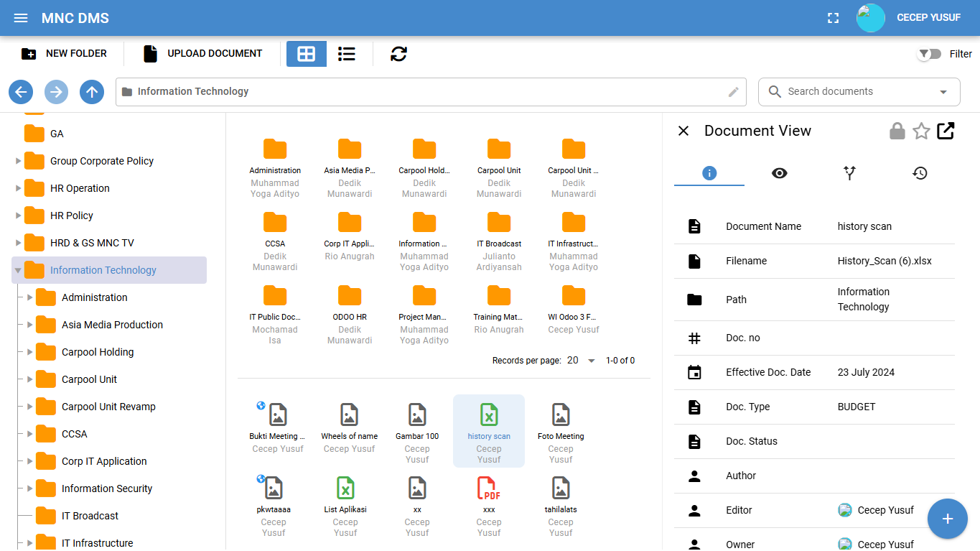Click the Information Technology path field

point(431,92)
